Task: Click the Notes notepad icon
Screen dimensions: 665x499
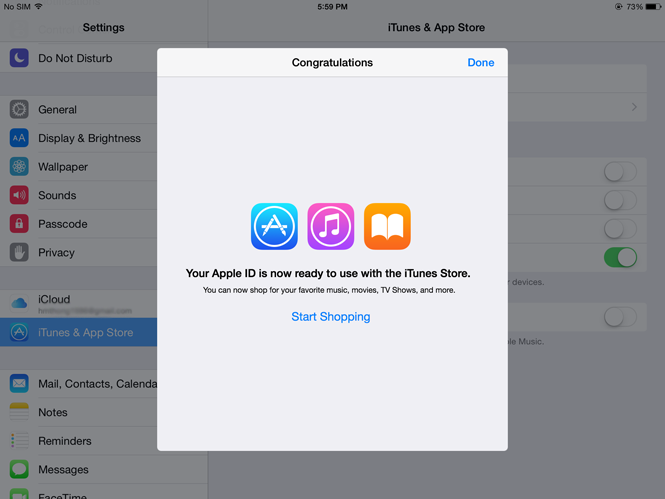Action: point(19,412)
